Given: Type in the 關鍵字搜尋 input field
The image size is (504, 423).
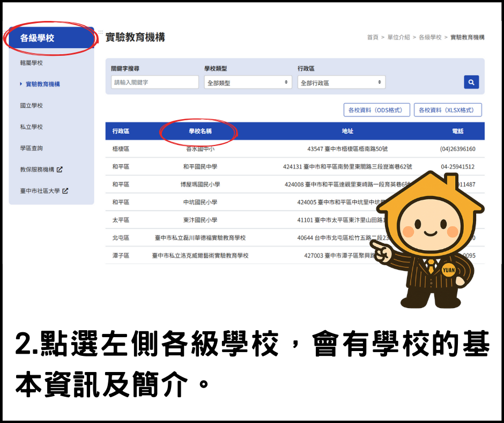Looking at the screenshot, I should [x=154, y=83].
